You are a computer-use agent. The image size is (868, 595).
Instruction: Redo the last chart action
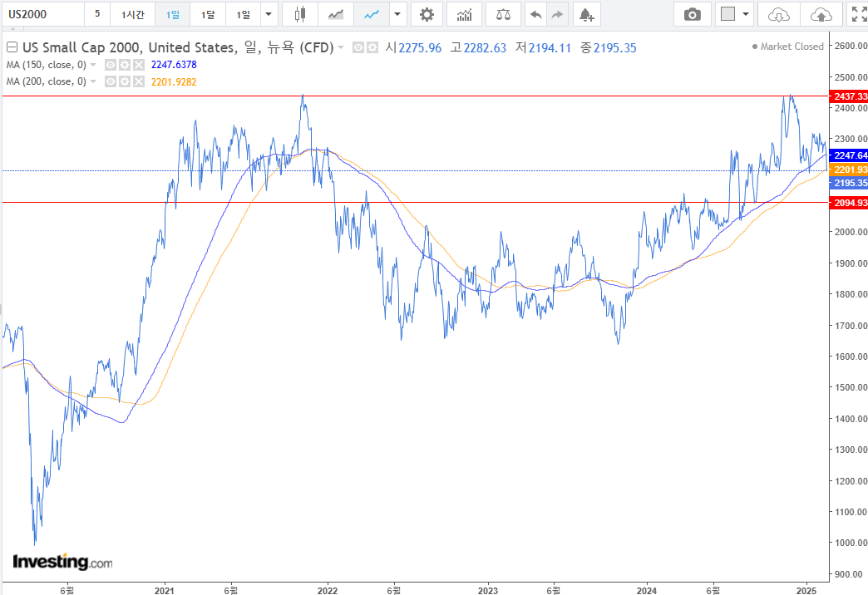557,14
